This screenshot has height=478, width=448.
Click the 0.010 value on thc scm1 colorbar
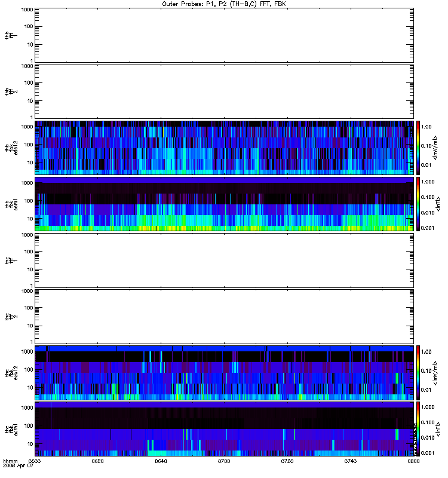click(x=428, y=438)
